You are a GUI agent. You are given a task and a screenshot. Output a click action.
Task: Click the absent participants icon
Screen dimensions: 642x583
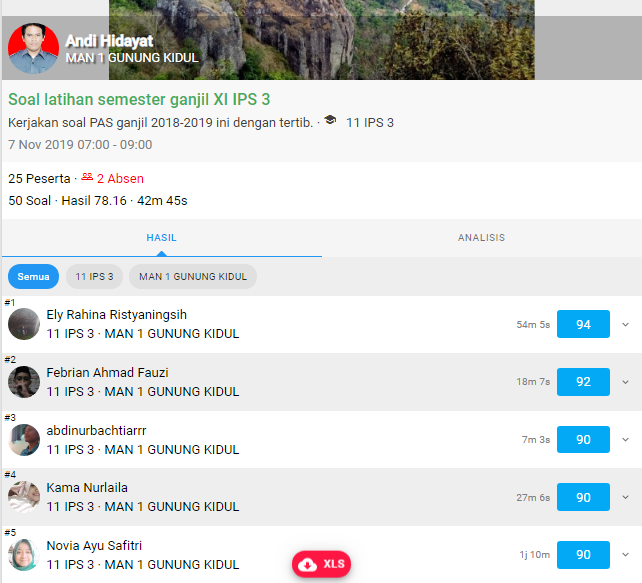pyautogui.click(x=87, y=177)
